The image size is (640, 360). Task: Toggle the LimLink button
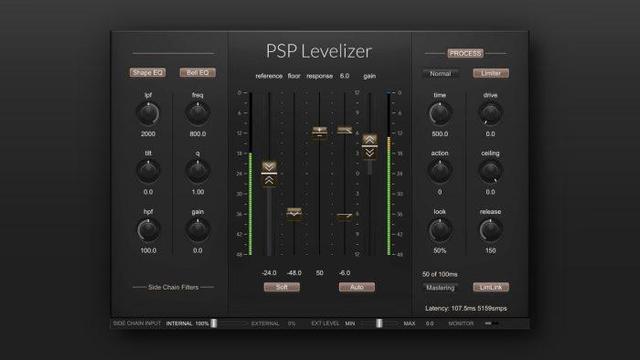[491, 287]
